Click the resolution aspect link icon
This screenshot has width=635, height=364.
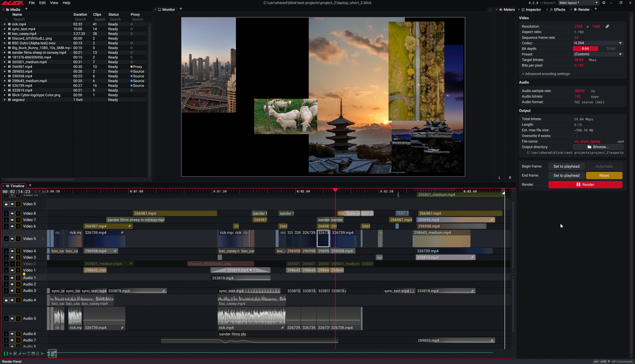point(607,26)
